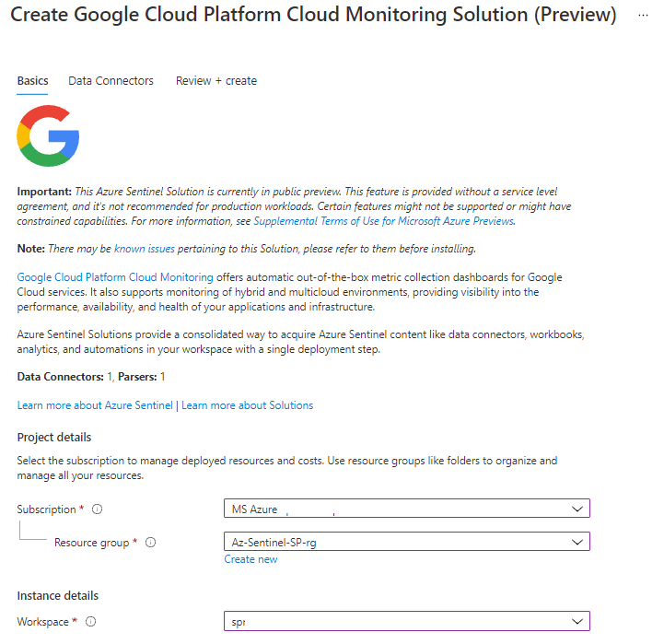Open the Resource group dropdown
Image resolution: width=664 pixels, height=644 pixels.
(406, 542)
